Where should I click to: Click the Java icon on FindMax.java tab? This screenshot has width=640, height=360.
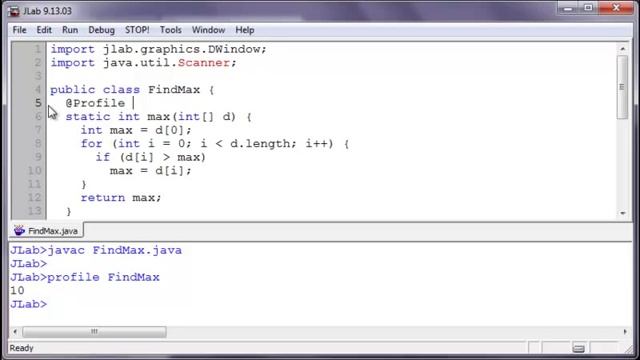[19, 231]
